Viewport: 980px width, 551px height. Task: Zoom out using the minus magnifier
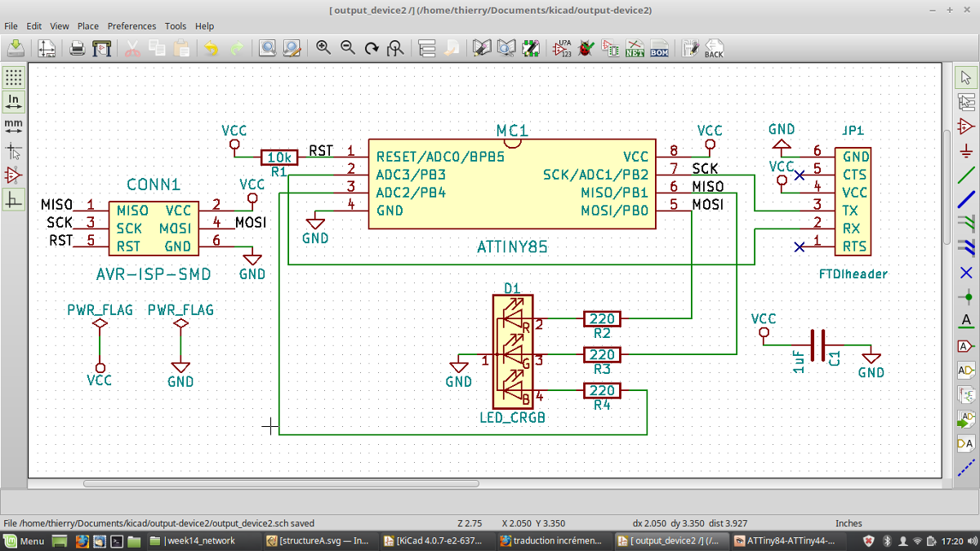tap(348, 48)
